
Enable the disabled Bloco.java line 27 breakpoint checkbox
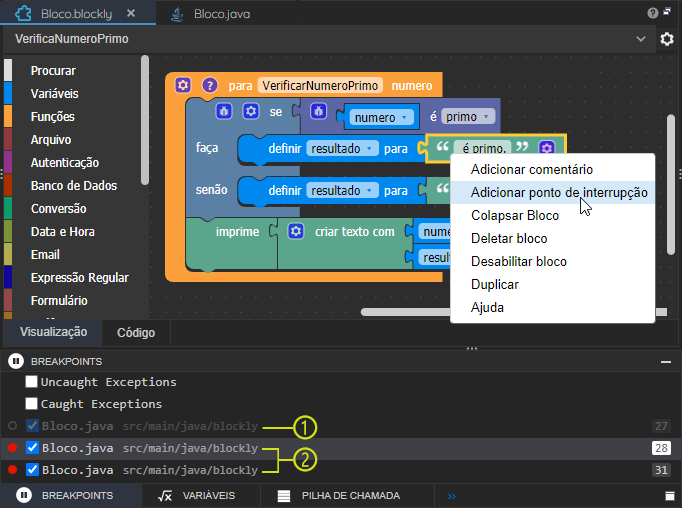point(32,425)
